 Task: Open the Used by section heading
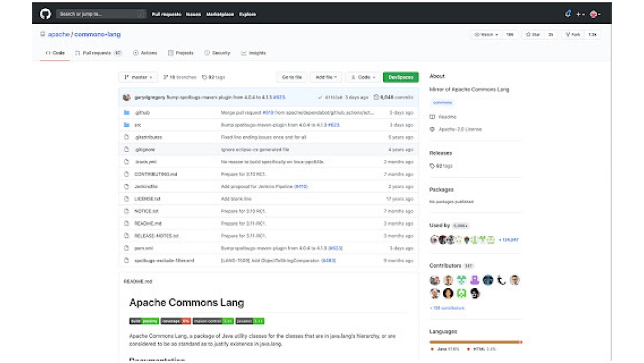439,225
